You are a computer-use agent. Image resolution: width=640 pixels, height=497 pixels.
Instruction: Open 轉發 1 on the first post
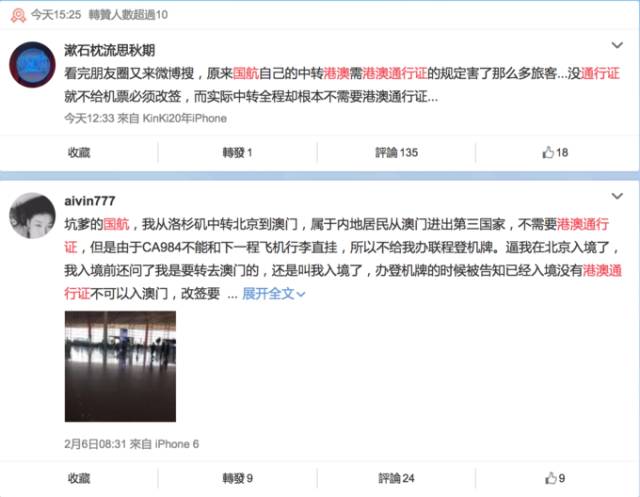pyautogui.click(x=237, y=153)
